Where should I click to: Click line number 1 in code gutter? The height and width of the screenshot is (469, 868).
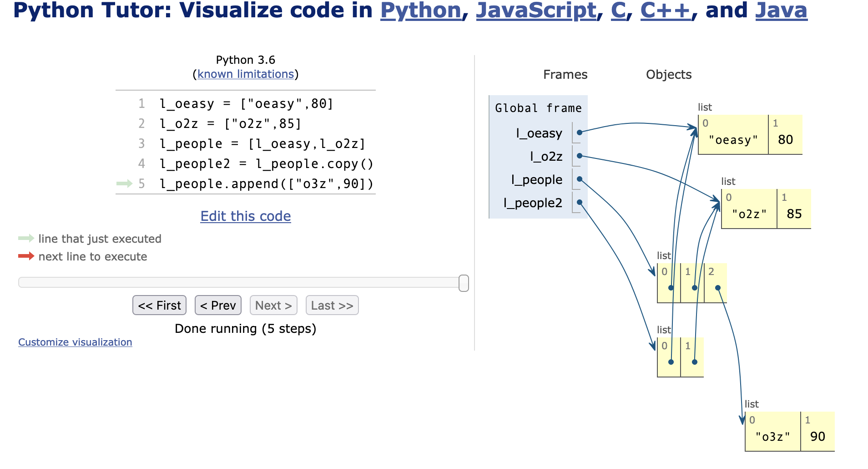coord(141,104)
